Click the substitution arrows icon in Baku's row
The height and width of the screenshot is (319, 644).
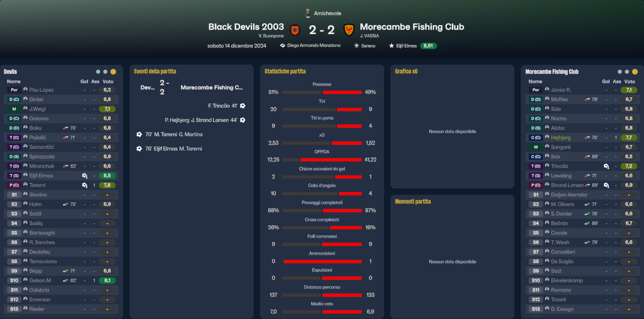click(65, 128)
